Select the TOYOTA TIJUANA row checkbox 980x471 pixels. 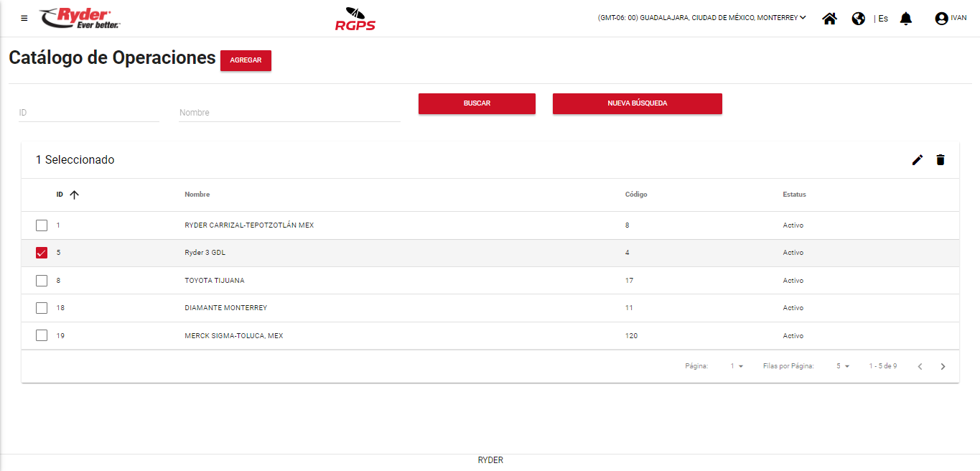tap(42, 281)
